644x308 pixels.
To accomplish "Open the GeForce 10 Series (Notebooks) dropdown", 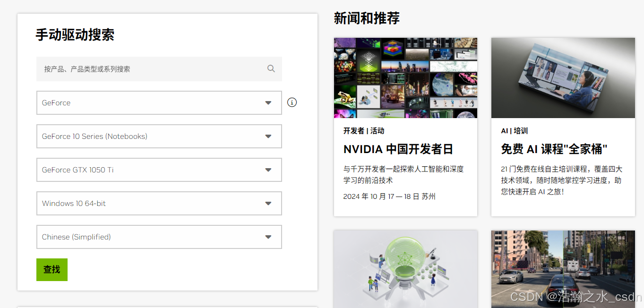I will pos(159,136).
